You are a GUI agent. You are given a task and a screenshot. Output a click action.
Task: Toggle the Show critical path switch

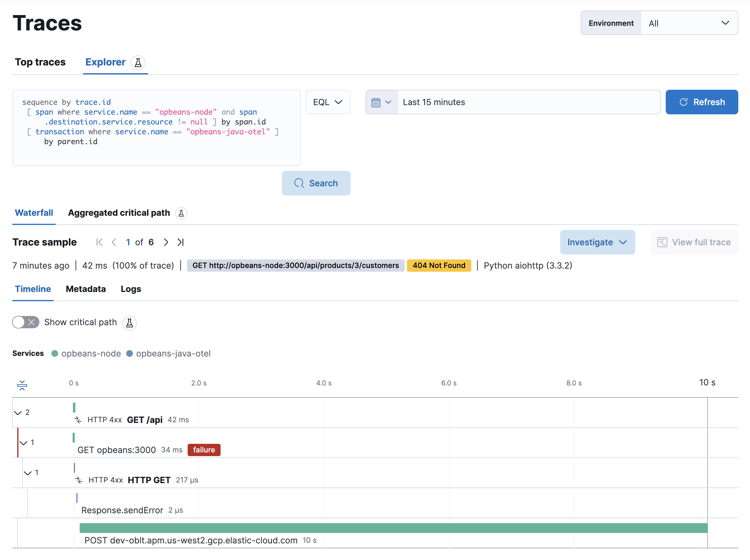click(26, 322)
